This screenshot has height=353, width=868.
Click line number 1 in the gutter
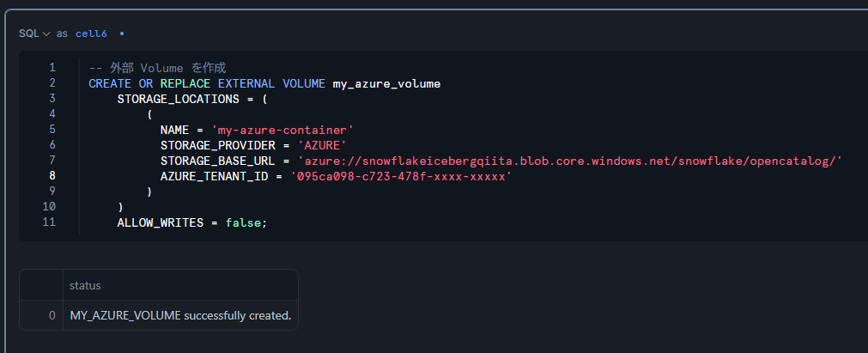point(52,68)
